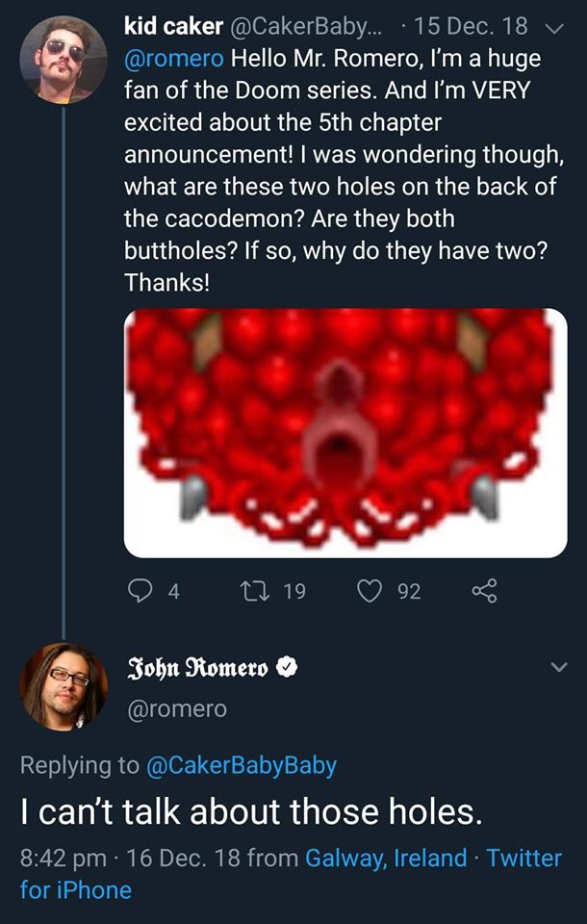
Task: Click the 8:42 pm 16 Dec. 18 timestamp
Action: click(x=128, y=858)
